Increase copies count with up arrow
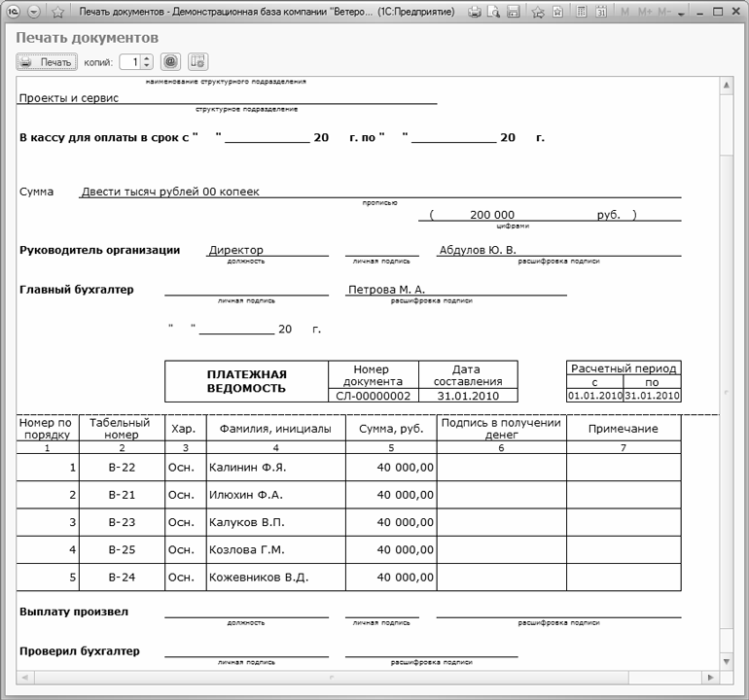This screenshot has height=700, width=749. click(147, 58)
